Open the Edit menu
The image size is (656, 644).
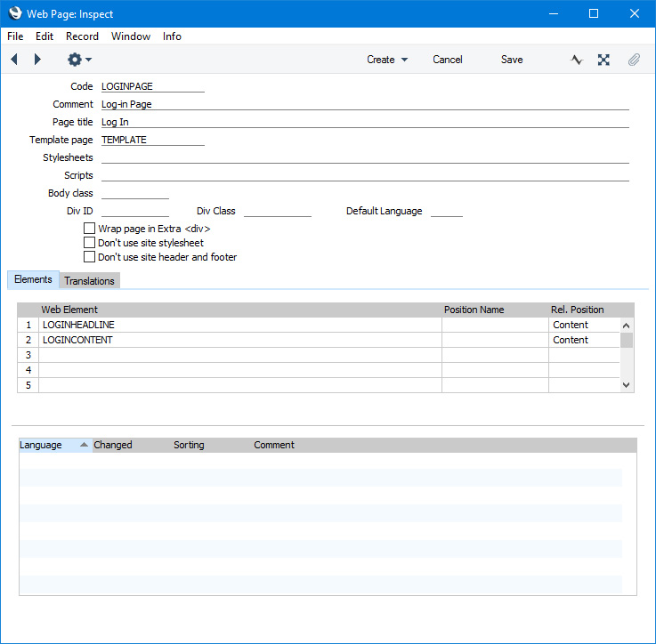click(45, 36)
